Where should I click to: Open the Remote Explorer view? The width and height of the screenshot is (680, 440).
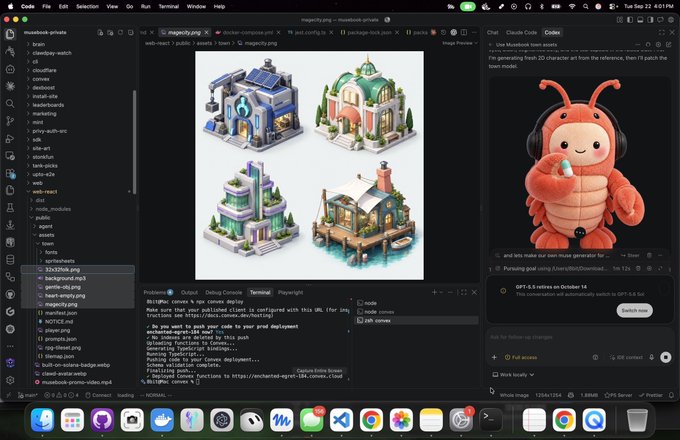[x=10, y=156]
